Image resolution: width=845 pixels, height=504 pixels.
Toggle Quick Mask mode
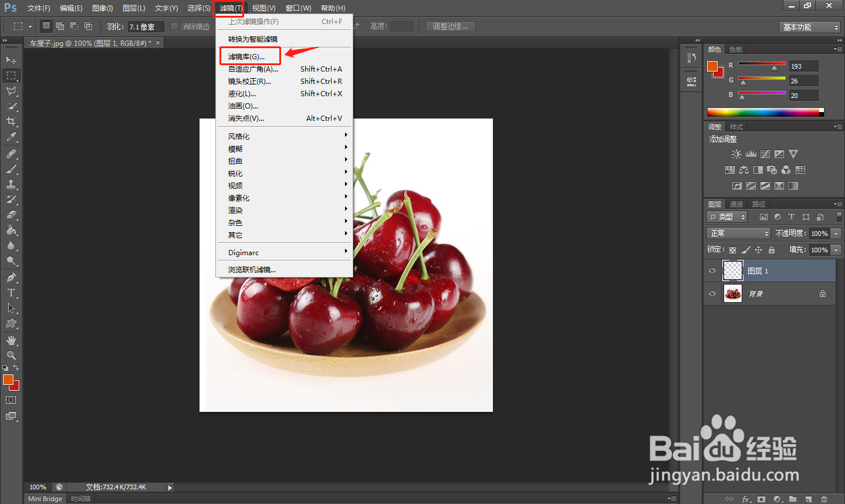[11, 400]
